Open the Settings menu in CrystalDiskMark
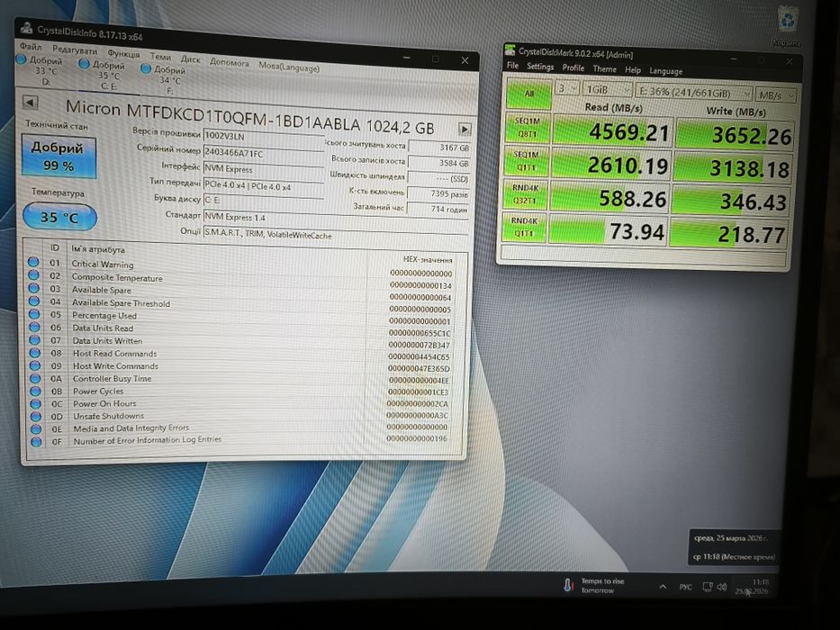Viewport: 840px width, 630px height. [540, 67]
